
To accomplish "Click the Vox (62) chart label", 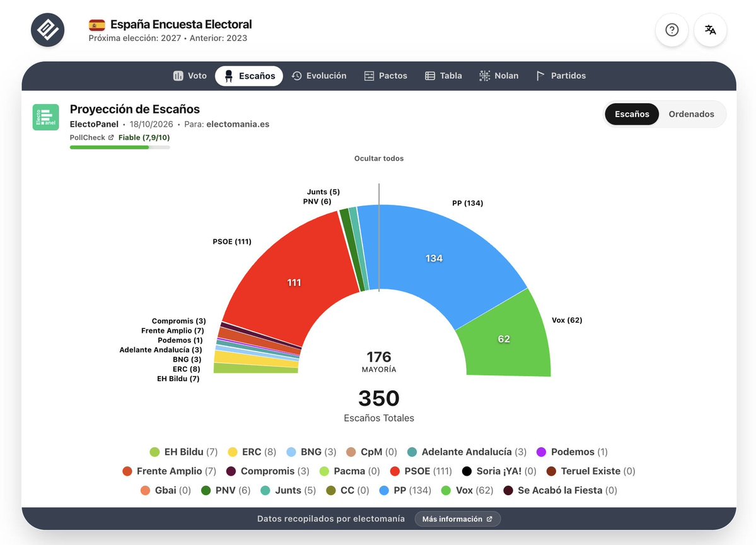I will click(567, 320).
